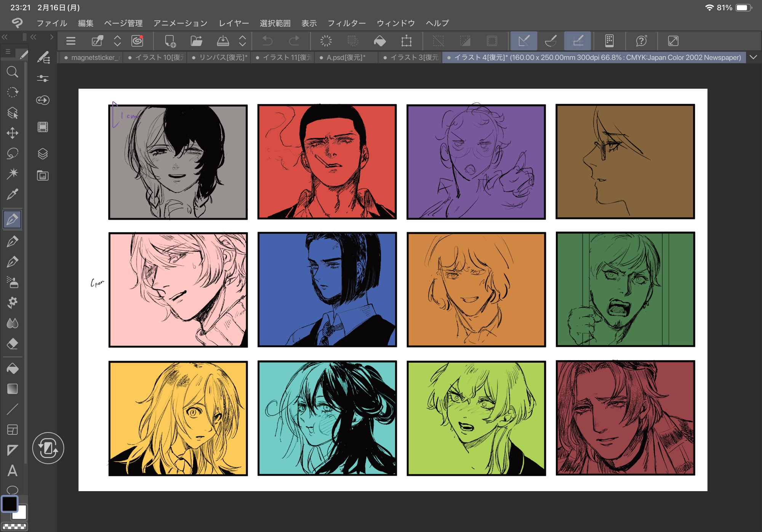Toggle snap to special ruler
762x532 pixels.
coord(551,41)
